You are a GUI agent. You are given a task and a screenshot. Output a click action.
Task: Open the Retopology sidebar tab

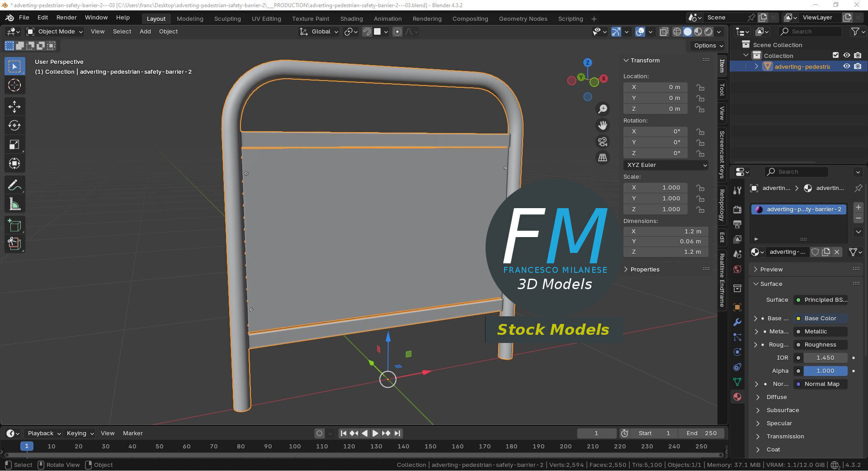[x=722, y=205]
